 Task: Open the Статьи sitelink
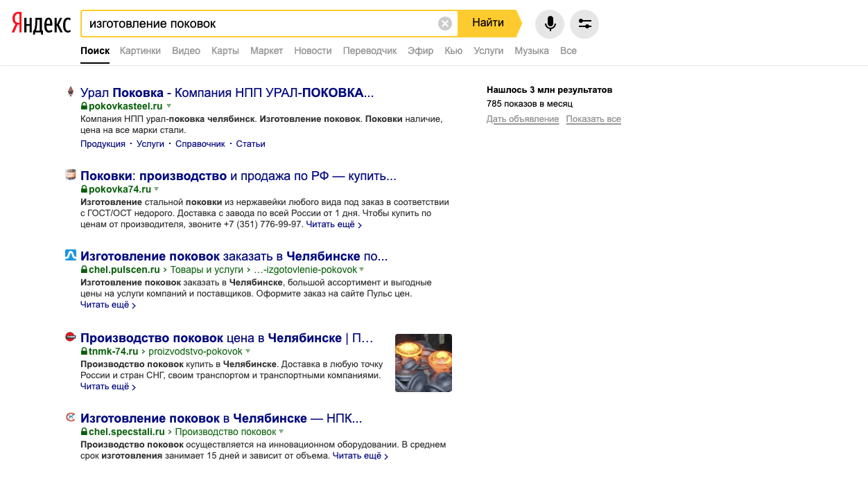251,143
